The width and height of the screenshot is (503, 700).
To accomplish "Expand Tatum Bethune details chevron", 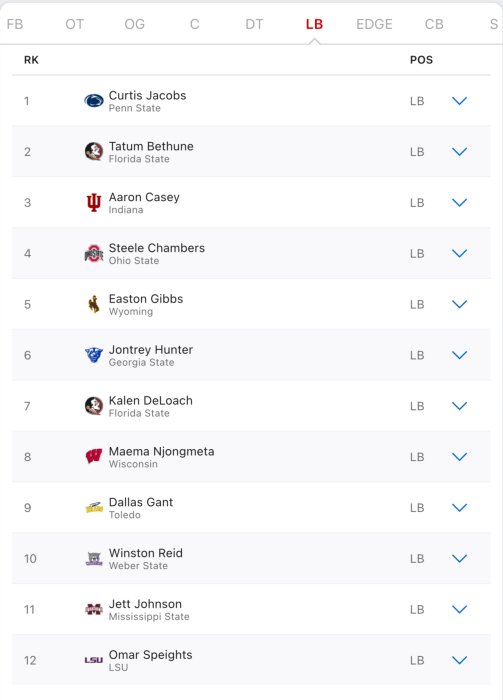I will click(459, 152).
